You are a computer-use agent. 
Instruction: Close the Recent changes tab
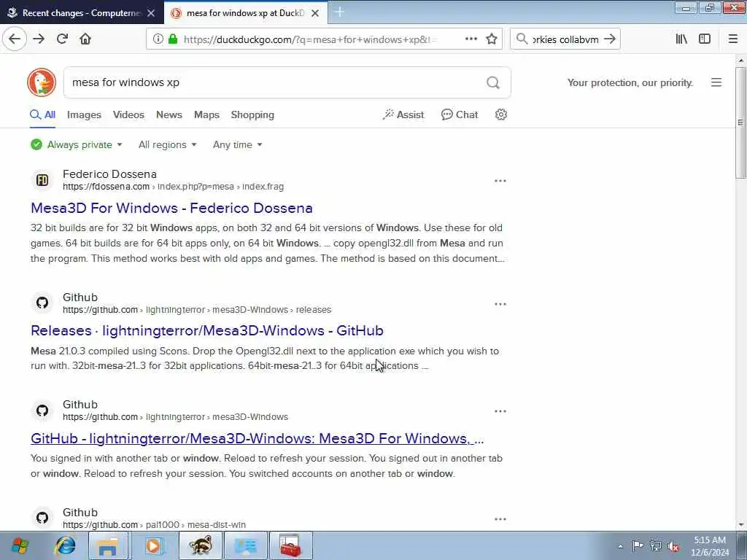pos(151,13)
